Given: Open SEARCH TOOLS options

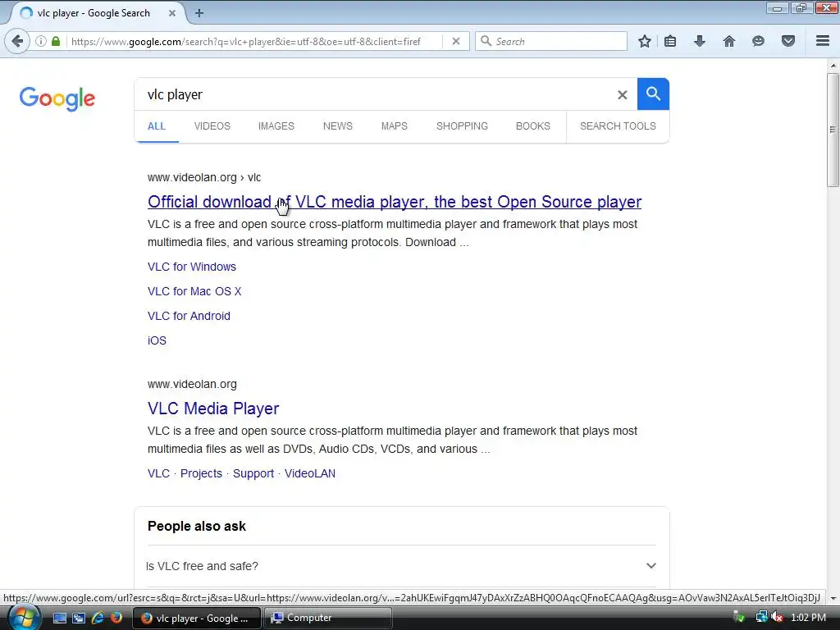Looking at the screenshot, I should coord(618,126).
